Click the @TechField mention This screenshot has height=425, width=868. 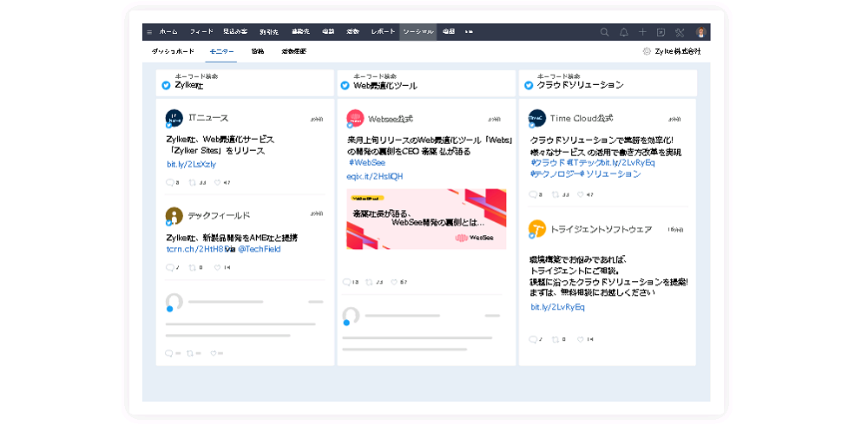tap(259, 249)
